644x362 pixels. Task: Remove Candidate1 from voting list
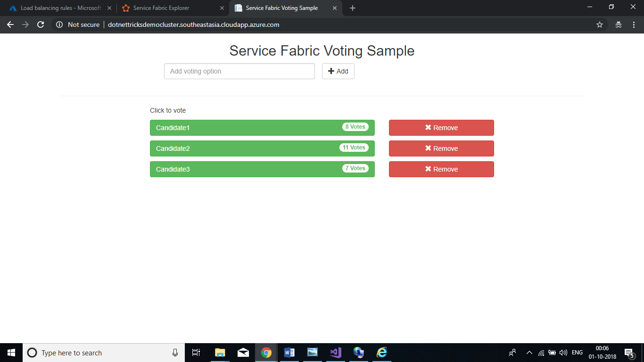click(441, 128)
